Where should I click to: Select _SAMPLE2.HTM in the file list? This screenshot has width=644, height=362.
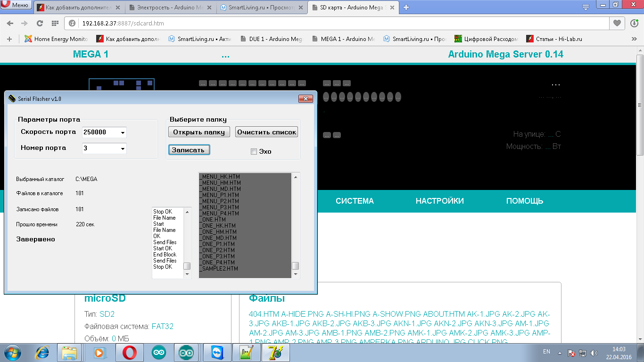tap(219, 269)
